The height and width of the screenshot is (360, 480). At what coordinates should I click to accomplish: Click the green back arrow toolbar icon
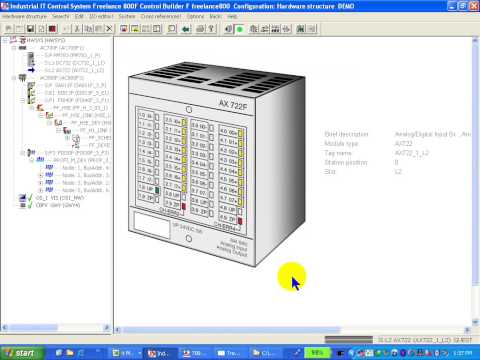[186, 29]
